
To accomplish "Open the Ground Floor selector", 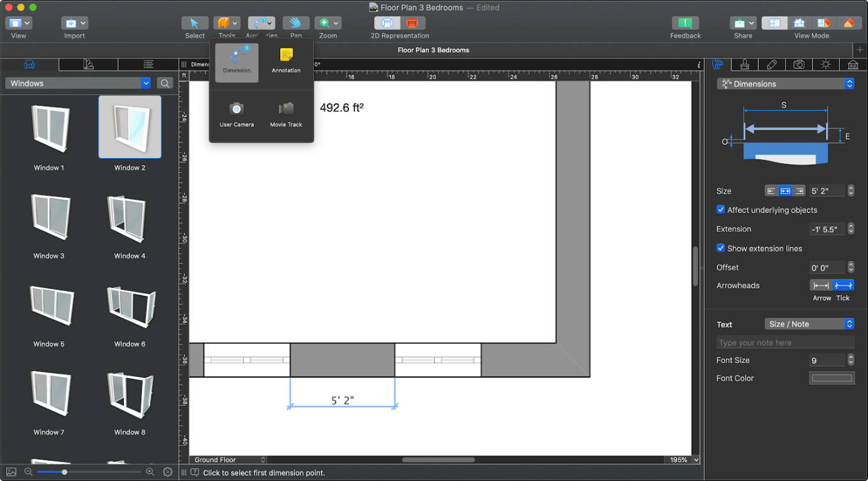I will [228, 459].
